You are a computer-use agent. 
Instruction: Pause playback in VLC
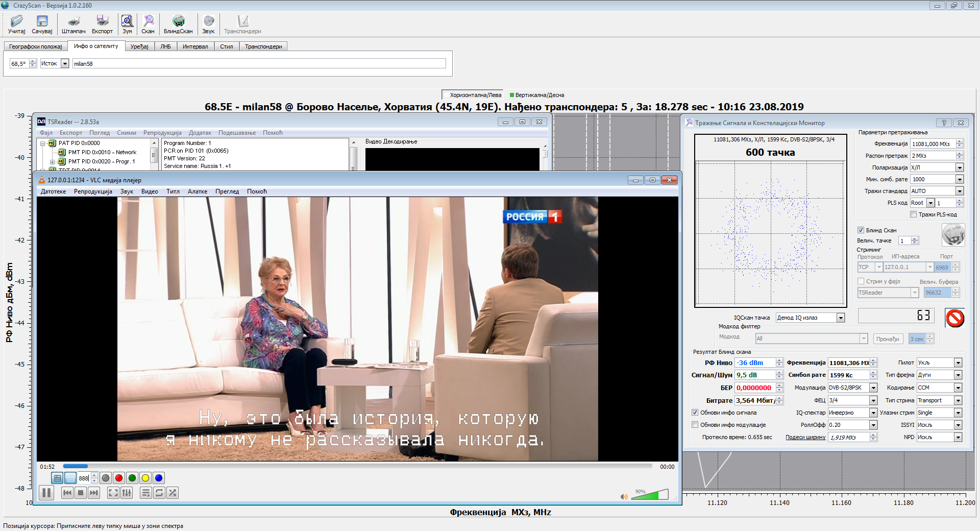pyautogui.click(x=46, y=493)
